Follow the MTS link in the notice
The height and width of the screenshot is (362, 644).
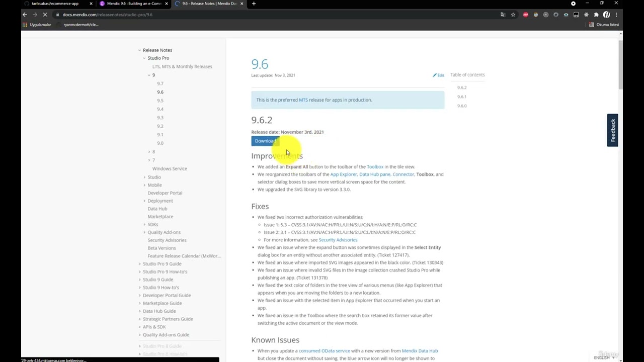click(x=303, y=100)
